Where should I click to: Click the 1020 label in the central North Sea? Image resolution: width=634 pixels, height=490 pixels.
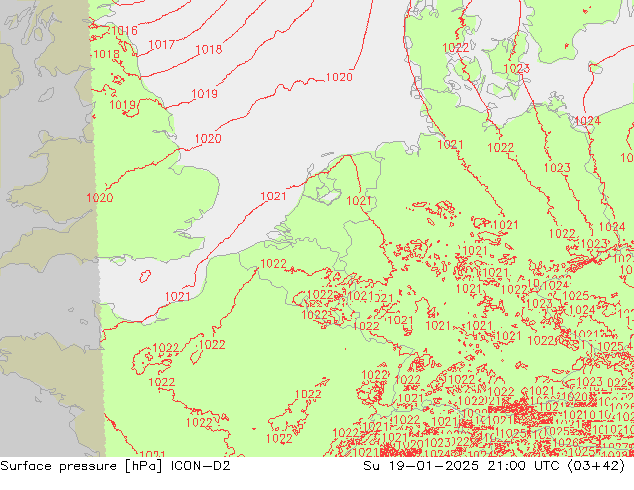339,77
